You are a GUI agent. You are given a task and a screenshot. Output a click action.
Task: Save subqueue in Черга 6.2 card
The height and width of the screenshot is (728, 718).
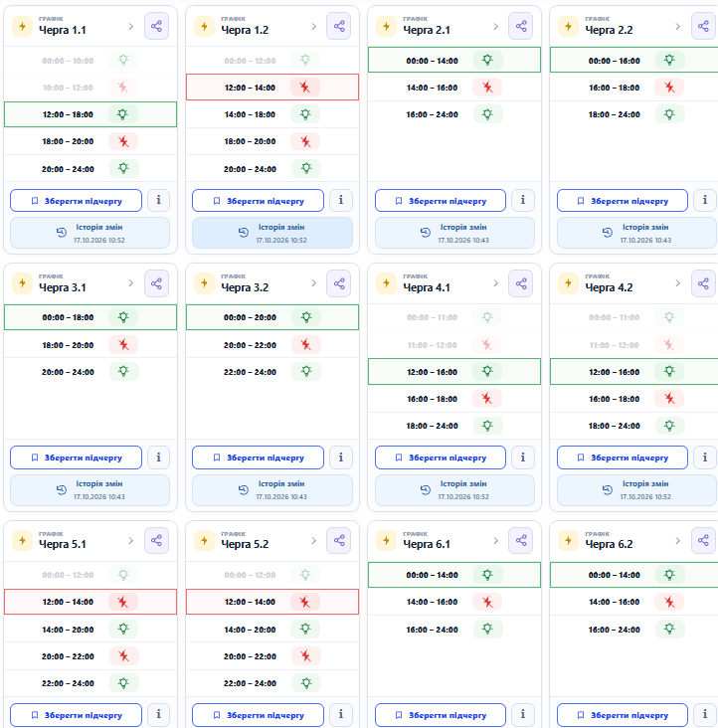tap(623, 715)
